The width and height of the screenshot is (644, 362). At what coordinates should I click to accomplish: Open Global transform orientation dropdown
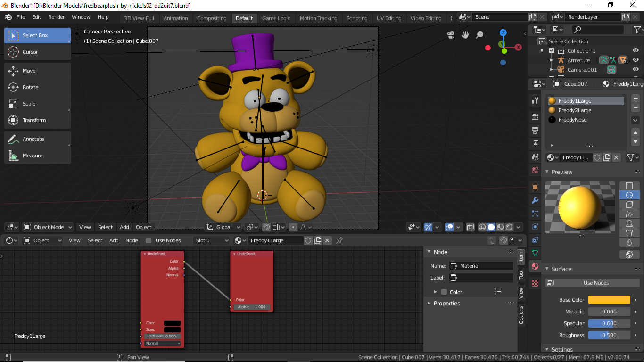point(223,227)
